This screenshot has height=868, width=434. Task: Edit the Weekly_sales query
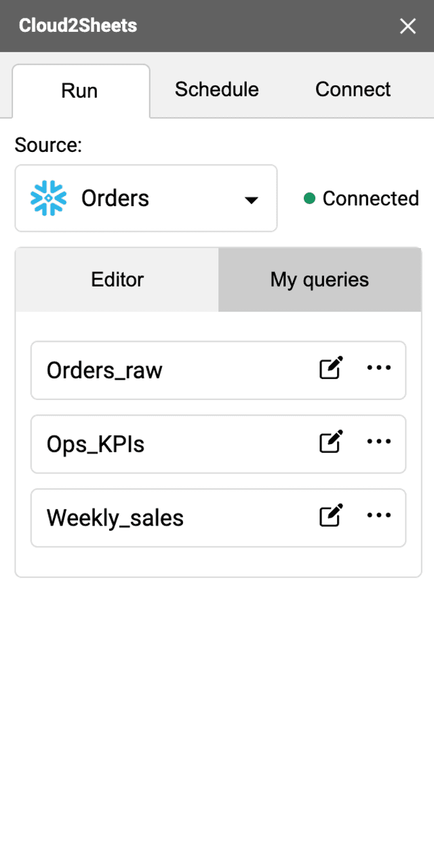coord(331,515)
